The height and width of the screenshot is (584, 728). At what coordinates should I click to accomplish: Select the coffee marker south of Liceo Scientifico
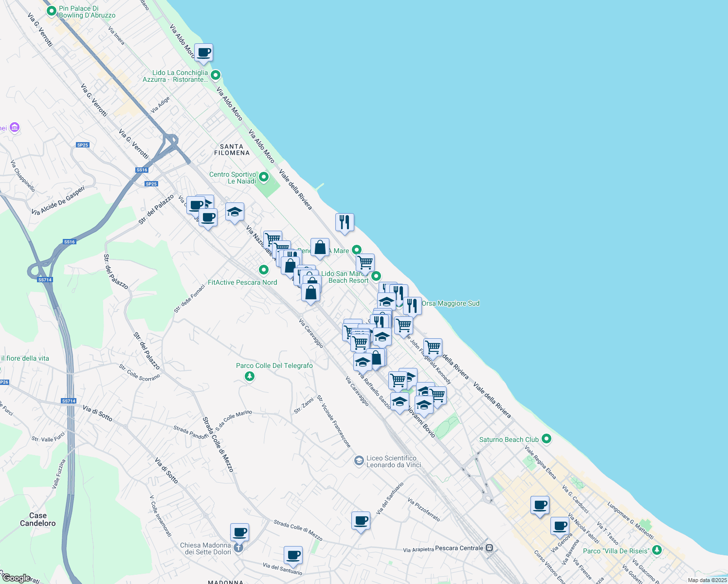pos(361,521)
